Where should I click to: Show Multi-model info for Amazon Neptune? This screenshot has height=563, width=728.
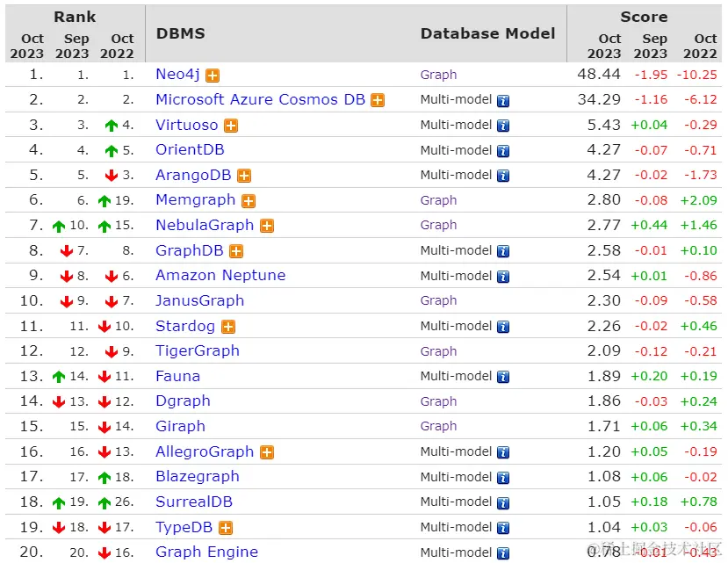tap(503, 277)
